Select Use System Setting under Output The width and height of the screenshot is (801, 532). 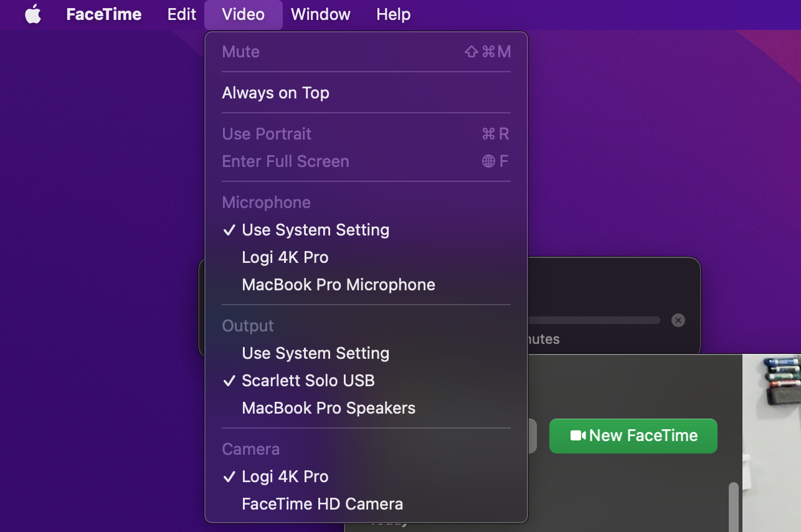tap(366, 353)
